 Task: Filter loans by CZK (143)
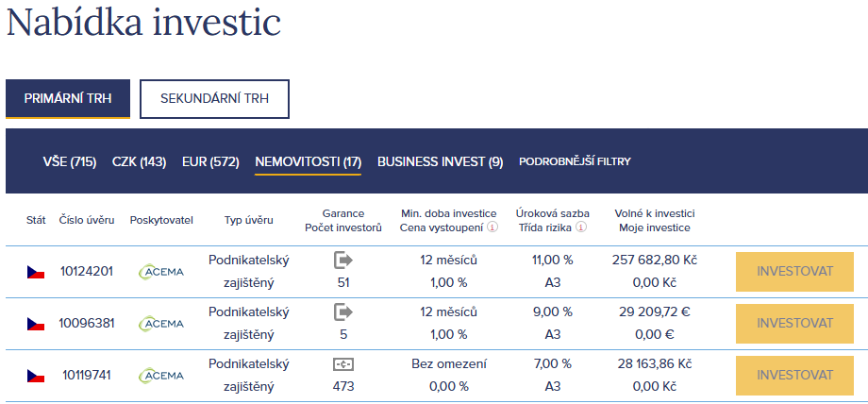(139, 161)
